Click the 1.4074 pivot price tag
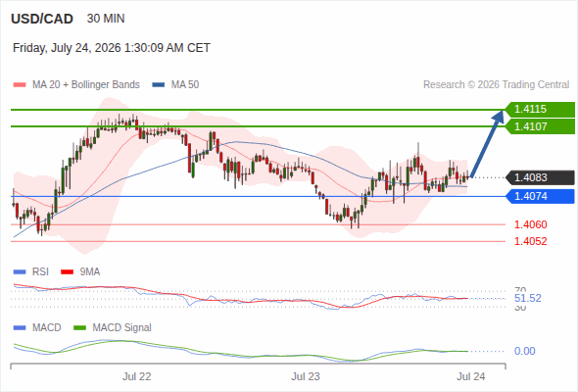 pos(540,196)
